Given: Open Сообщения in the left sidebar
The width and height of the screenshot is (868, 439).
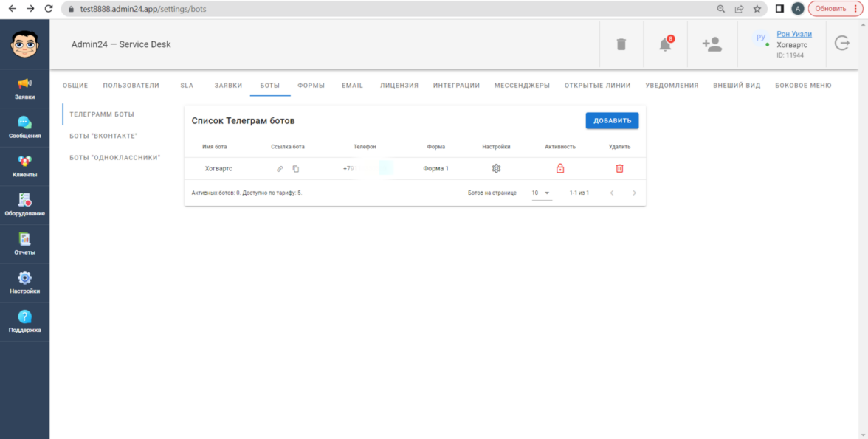Looking at the screenshot, I should 24,127.
